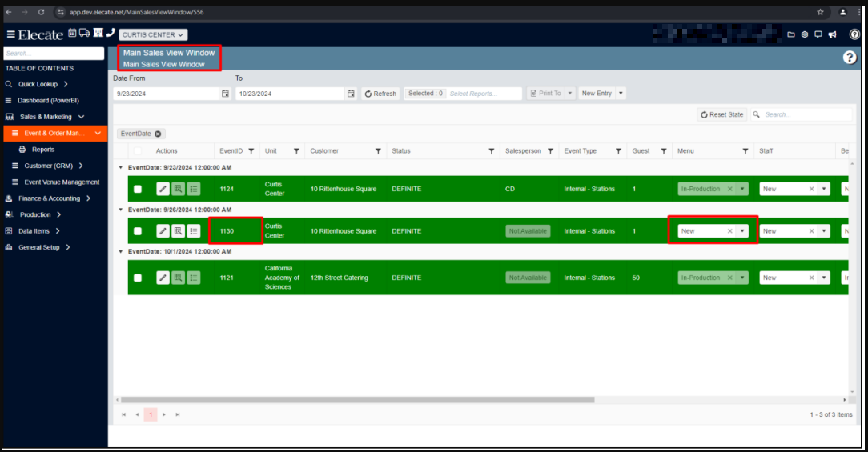Collapse the EventDate 9/23/2024 group
Image resolution: width=868 pixels, height=452 pixels.
[121, 167]
